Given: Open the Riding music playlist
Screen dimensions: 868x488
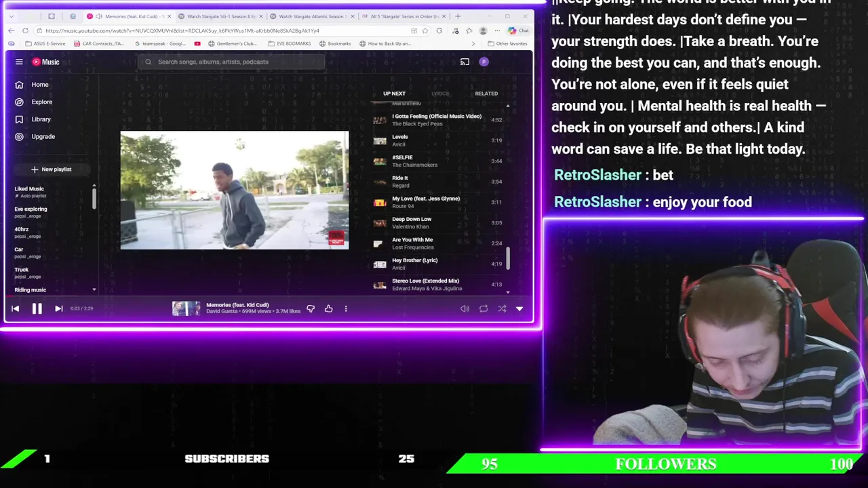Looking at the screenshot, I should (31, 290).
